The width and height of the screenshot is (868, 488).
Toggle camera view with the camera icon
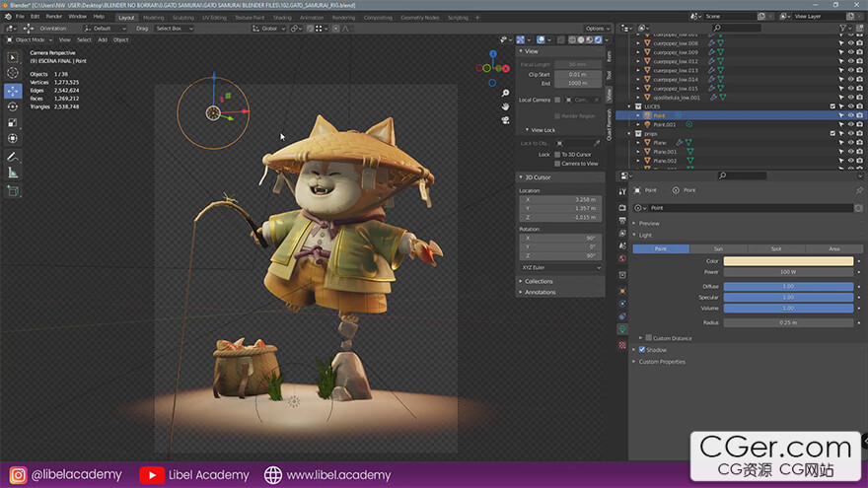(505, 120)
